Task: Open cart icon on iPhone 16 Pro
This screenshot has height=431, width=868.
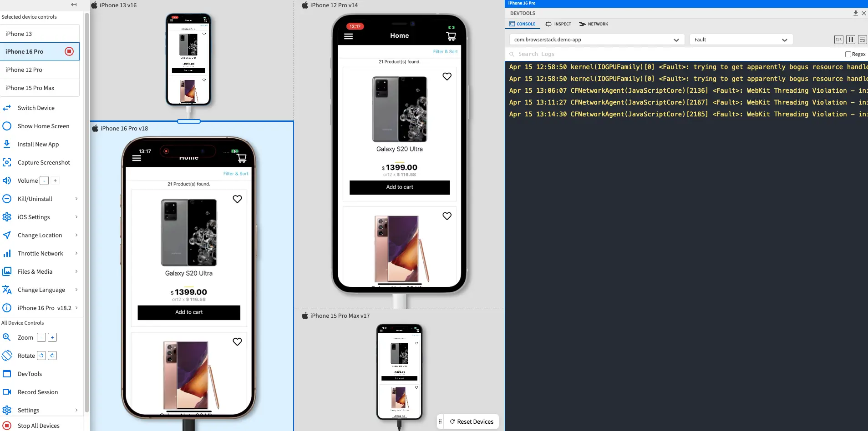Action: pos(242,158)
